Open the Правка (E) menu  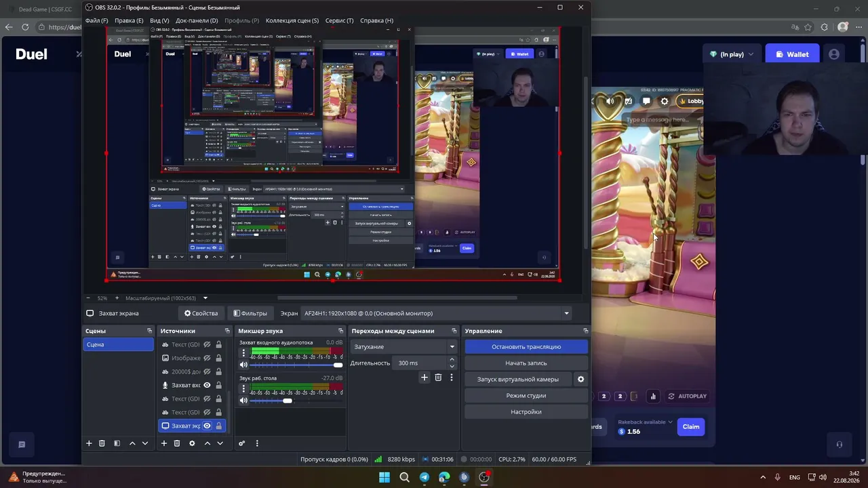tap(129, 20)
